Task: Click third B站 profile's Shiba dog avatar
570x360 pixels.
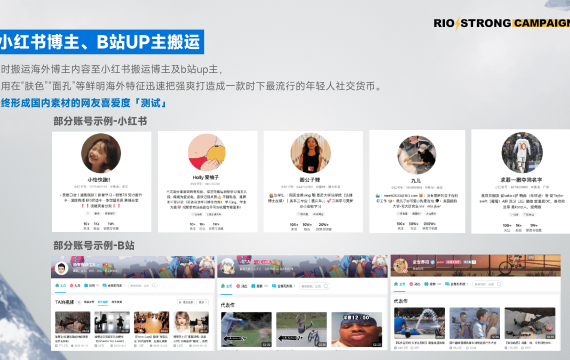Action: tap(401, 266)
